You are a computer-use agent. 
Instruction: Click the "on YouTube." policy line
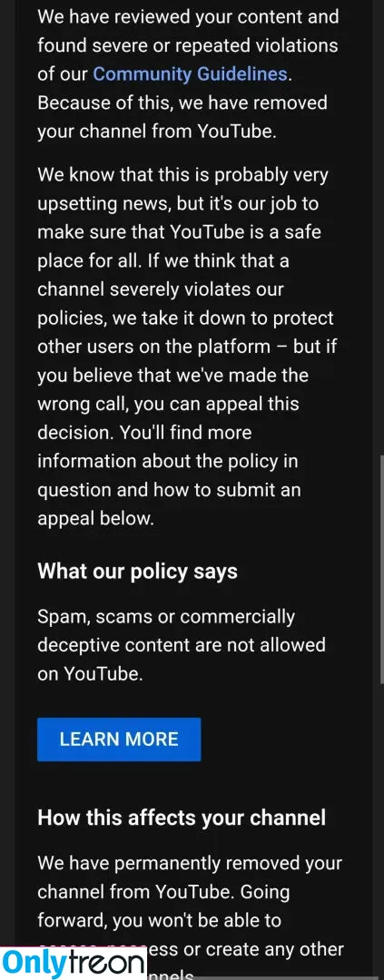pyautogui.click(x=90, y=674)
